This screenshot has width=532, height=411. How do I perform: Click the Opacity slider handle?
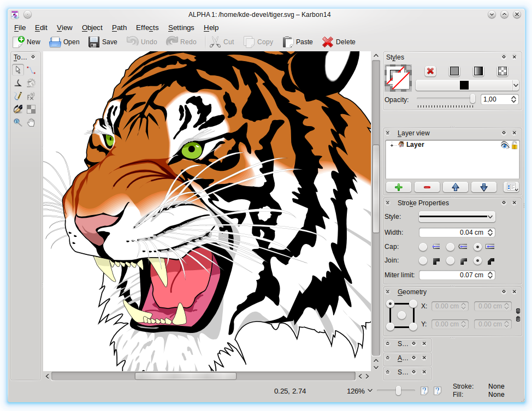click(472, 99)
